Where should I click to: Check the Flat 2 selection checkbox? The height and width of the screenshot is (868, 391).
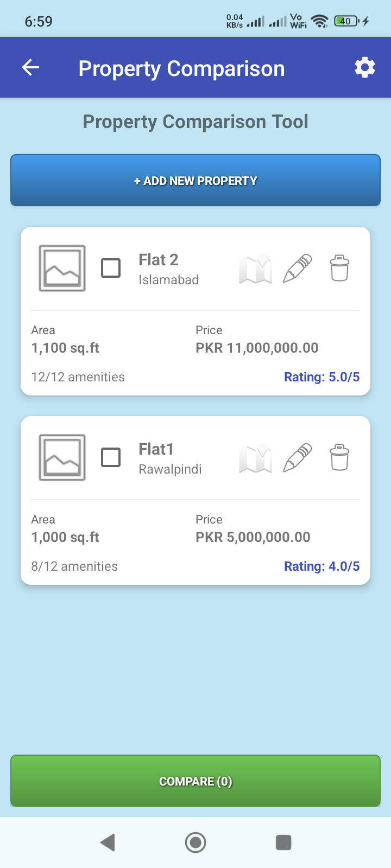pos(111,268)
